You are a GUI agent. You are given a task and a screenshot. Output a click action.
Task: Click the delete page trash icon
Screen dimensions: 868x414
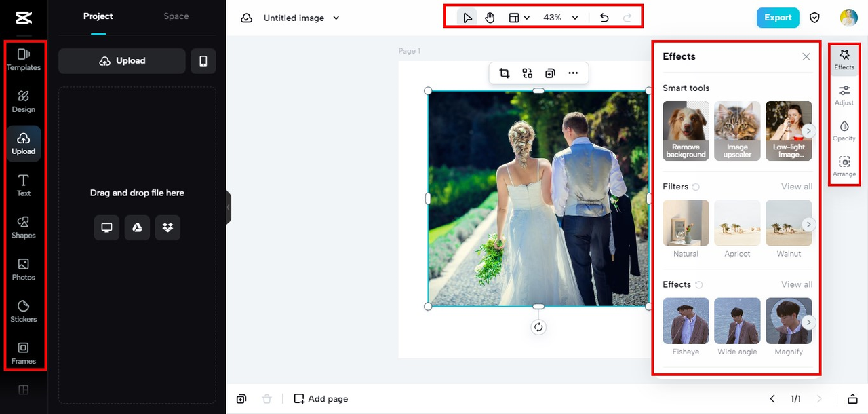[267, 399]
